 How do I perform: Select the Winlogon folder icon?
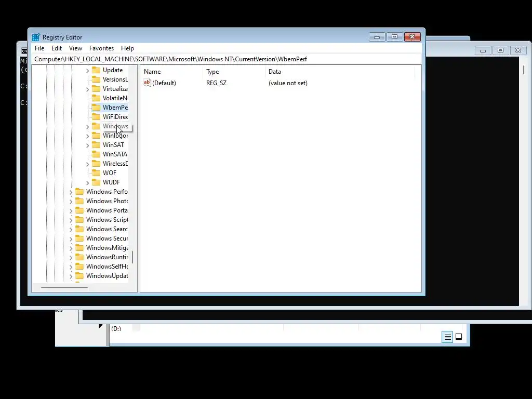click(96, 136)
